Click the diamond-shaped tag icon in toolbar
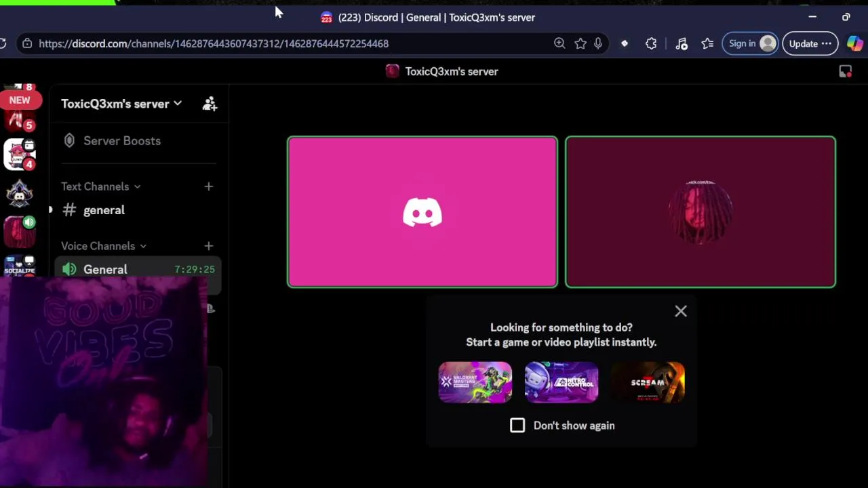Screen dimensions: 868x488 (625, 43)
